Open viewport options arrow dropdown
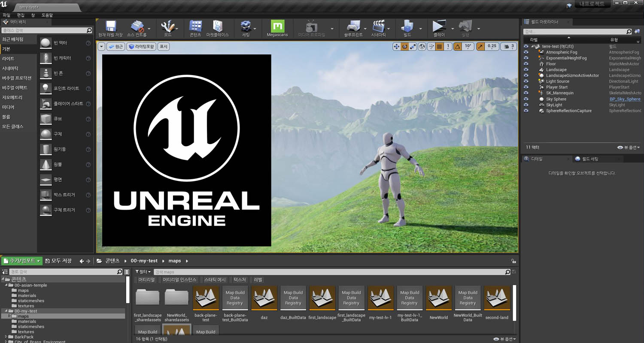 coord(101,46)
